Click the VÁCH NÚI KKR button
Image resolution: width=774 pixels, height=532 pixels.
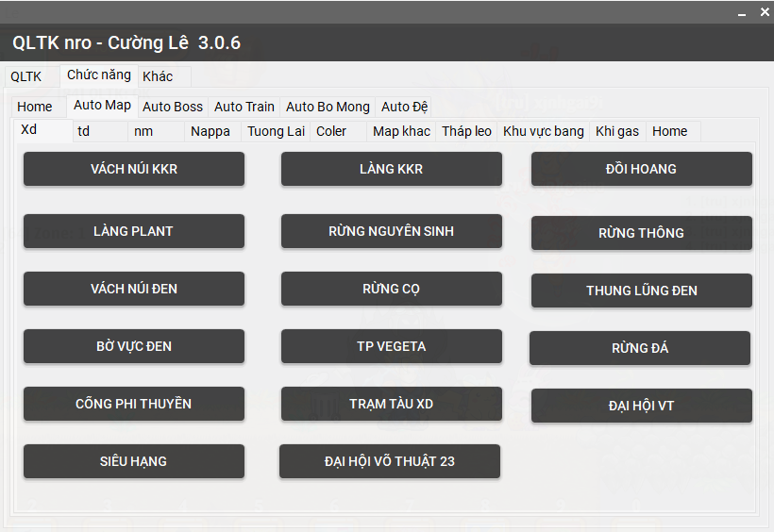point(134,169)
